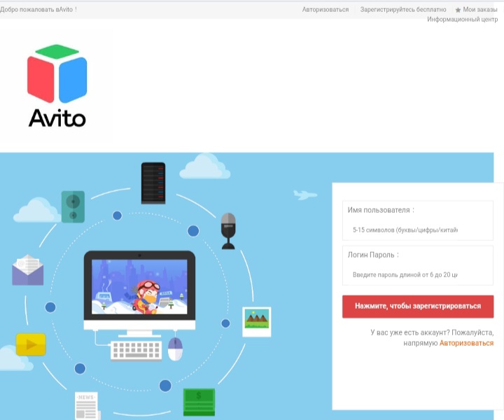Follow the orange Авторизоваться link below form

466,344
